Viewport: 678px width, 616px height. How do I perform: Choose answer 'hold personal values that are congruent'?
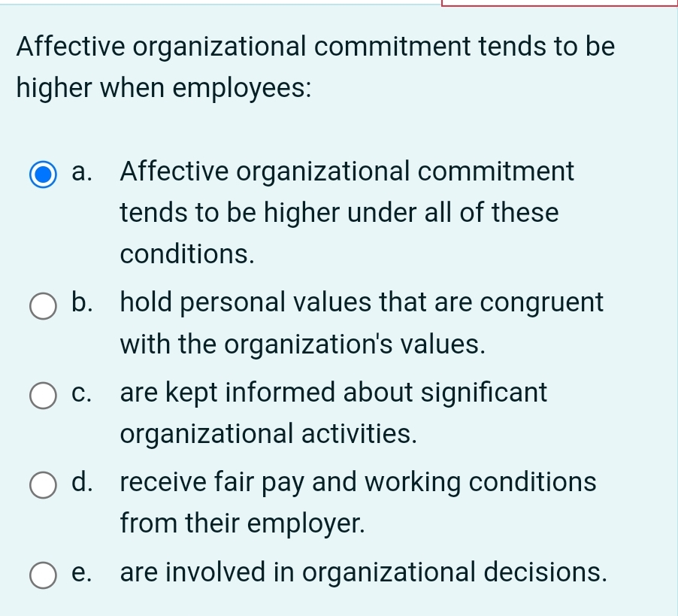coord(362,303)
